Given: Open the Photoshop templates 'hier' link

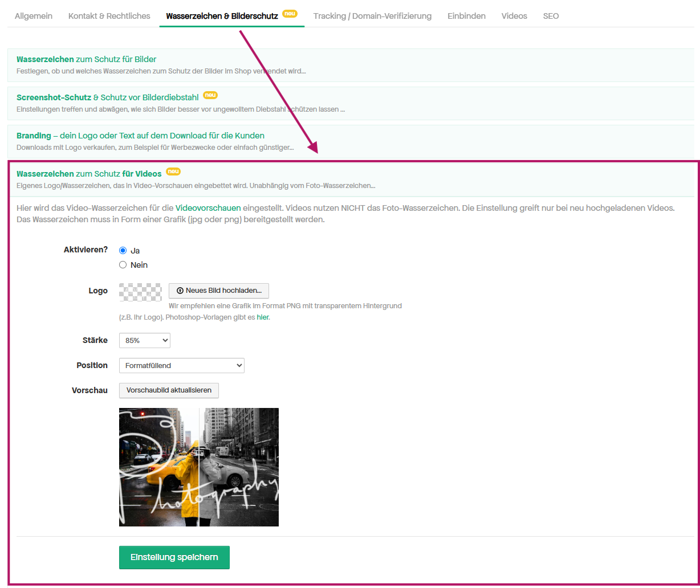Looking at the screenshot, I should (x=262, y=317).
